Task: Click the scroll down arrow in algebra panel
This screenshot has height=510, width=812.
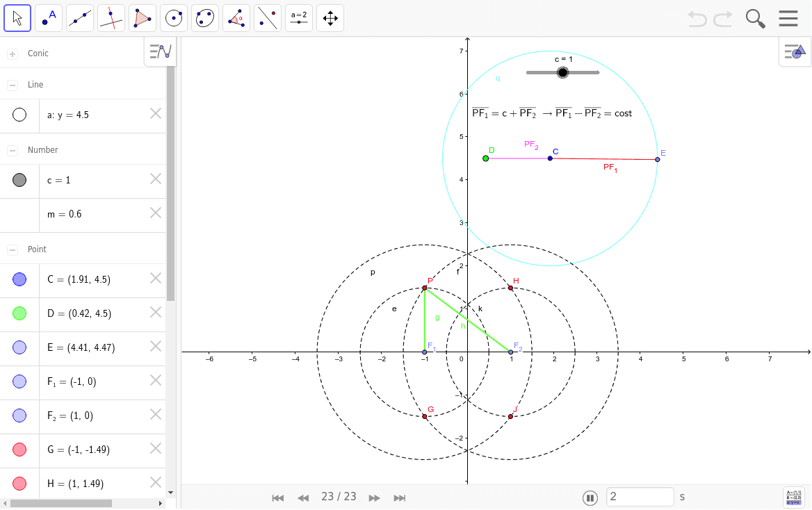Action: pos(171,493)
